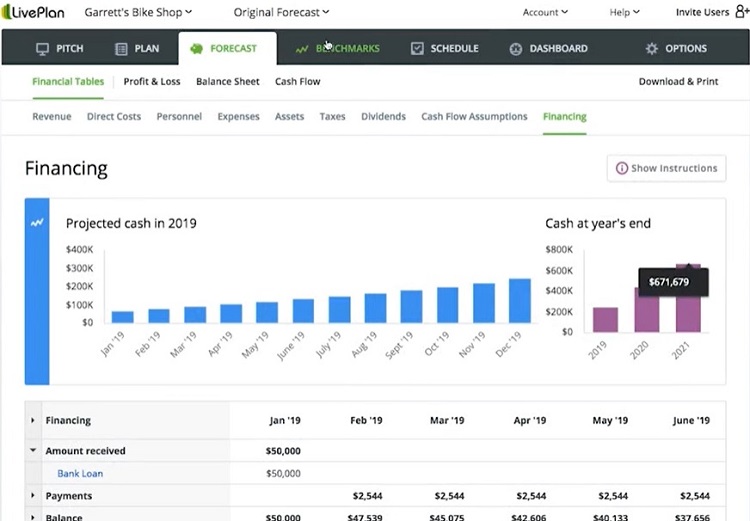Image resolution: width=750 pixels, height=521 pixels.
Task: Click the LivePlan logo
Action: (33, 12)
